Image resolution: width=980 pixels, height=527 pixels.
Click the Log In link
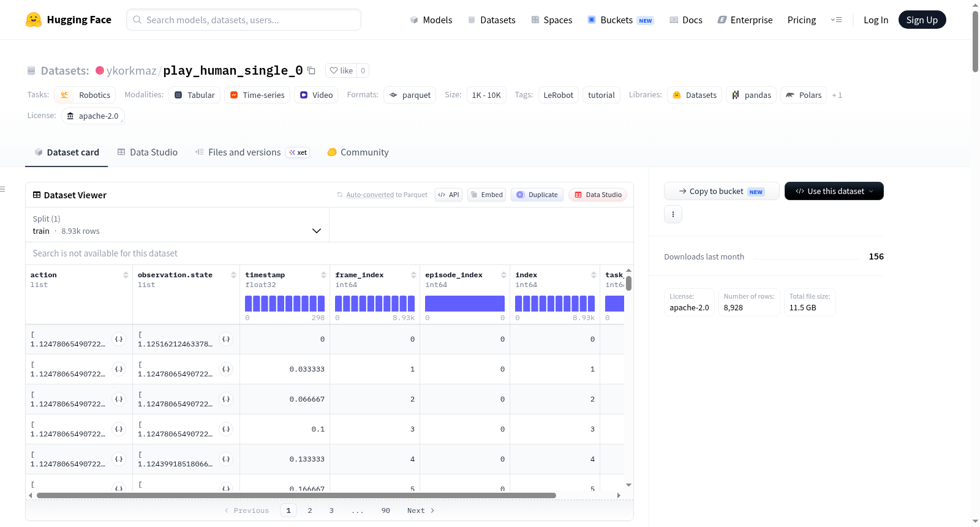point(876,20)
